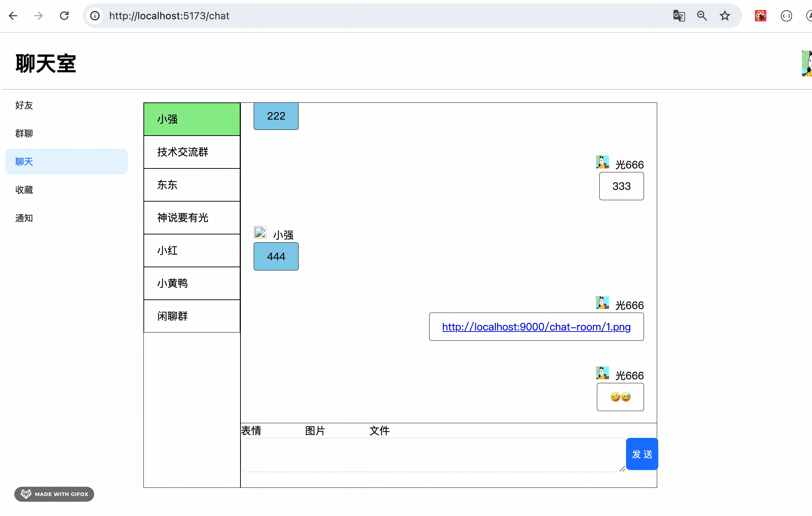Bookmark page with star icon
Screen dimensions: 812x516
(725, 16)
